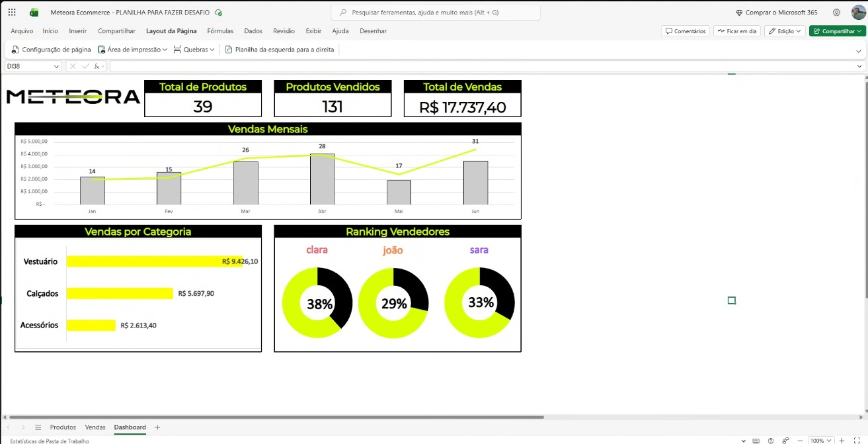Switch to the Inserir tab
The width and height of the screenshot is (868, 444).
[x=78, y=31]
